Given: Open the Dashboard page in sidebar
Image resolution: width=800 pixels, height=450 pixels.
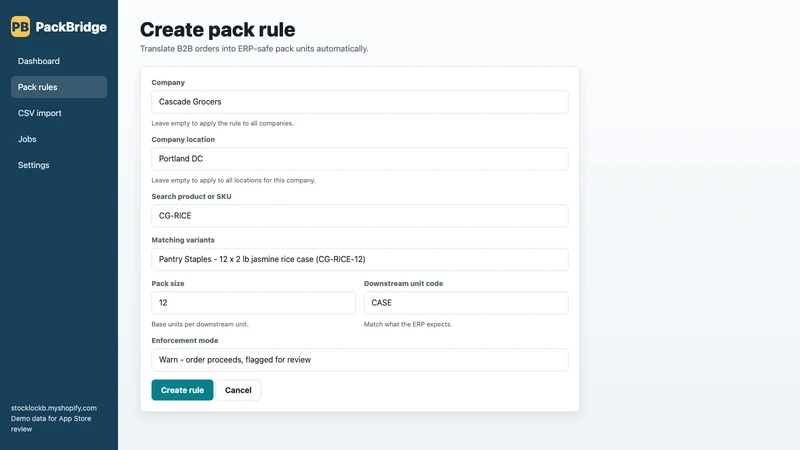Looking at the screenshot, I should coord(59,61).
